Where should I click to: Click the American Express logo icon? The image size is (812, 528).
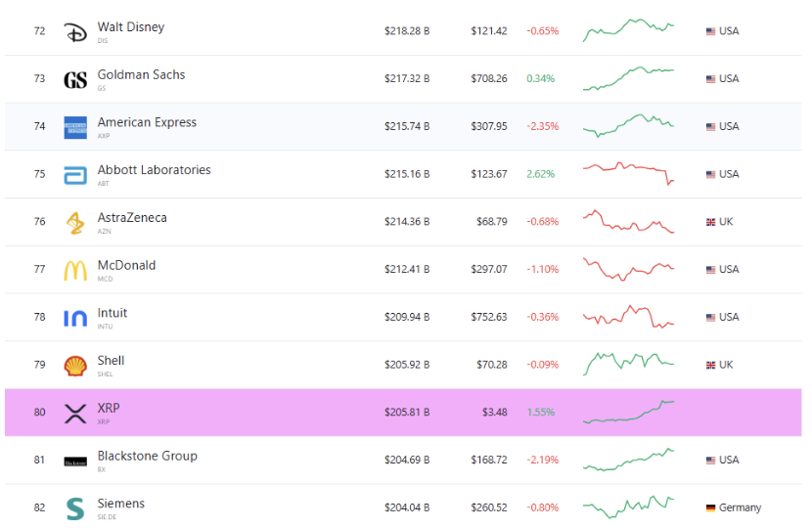click(x=75, y=127)
